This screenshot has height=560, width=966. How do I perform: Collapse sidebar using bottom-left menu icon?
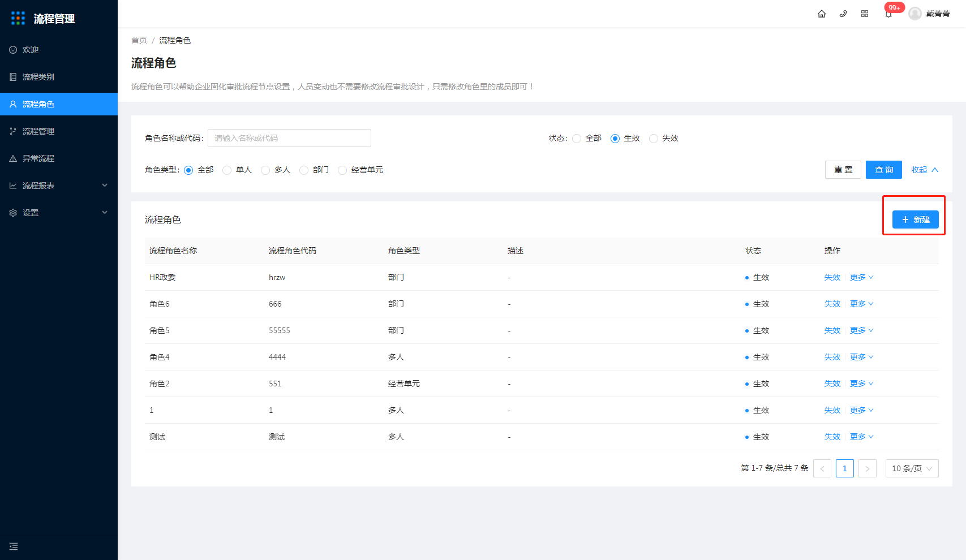point(14,546)
